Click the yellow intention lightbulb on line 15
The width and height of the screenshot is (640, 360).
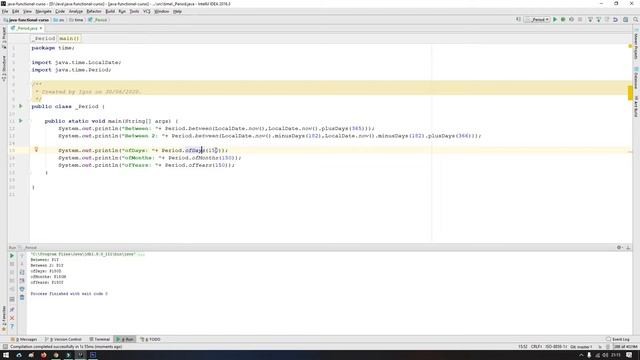tap(36, 150)
